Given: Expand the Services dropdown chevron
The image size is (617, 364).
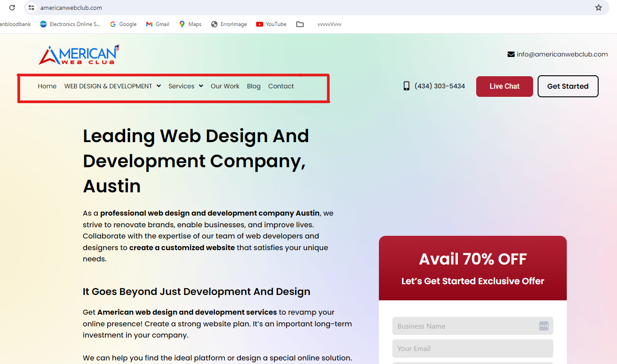Looking at the screenshot, I should click(201, 86).
